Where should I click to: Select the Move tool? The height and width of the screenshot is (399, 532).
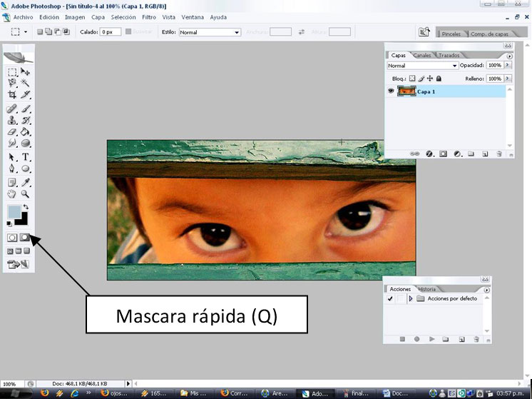coord(25,71)
